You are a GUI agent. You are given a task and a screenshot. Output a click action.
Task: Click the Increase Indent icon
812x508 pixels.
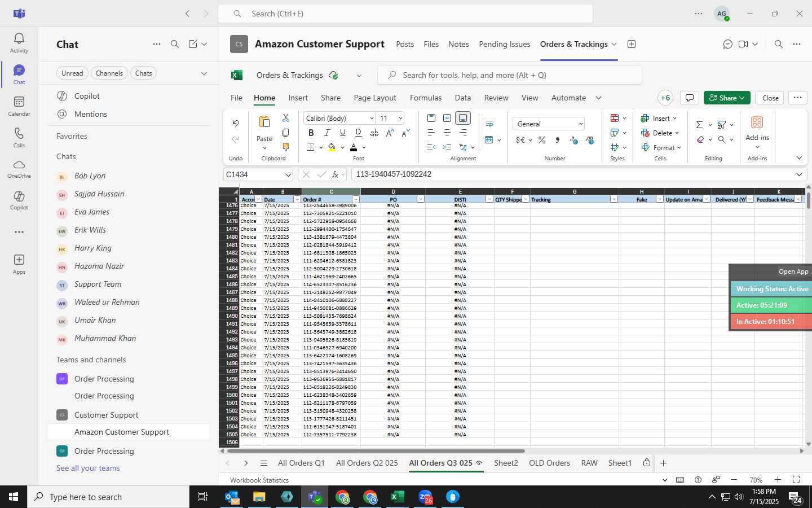[x=447, y=147]
